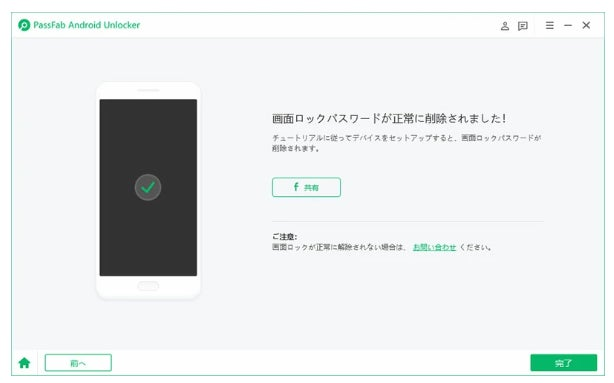The width and height of the screenshot is (614, 383).
Task: Click the 画面ロックが正常に解除されない note sentence
Action: [339, 247]
